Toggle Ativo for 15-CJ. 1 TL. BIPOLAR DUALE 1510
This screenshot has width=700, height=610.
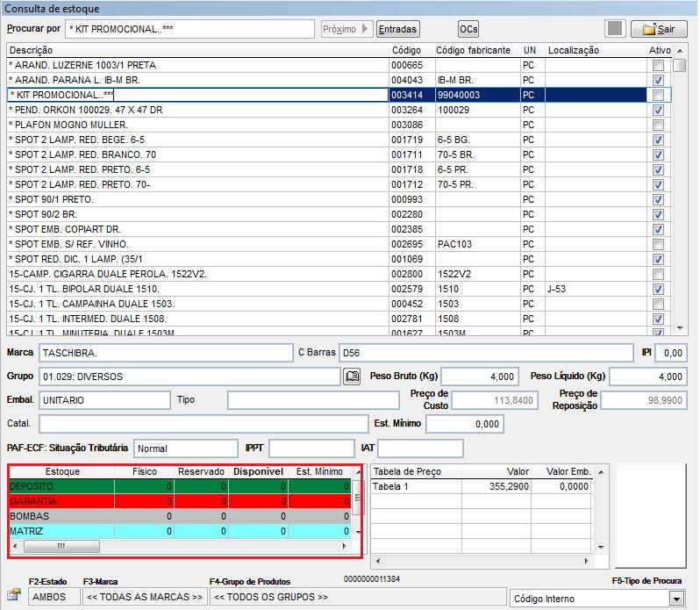[x=658, y=289]
